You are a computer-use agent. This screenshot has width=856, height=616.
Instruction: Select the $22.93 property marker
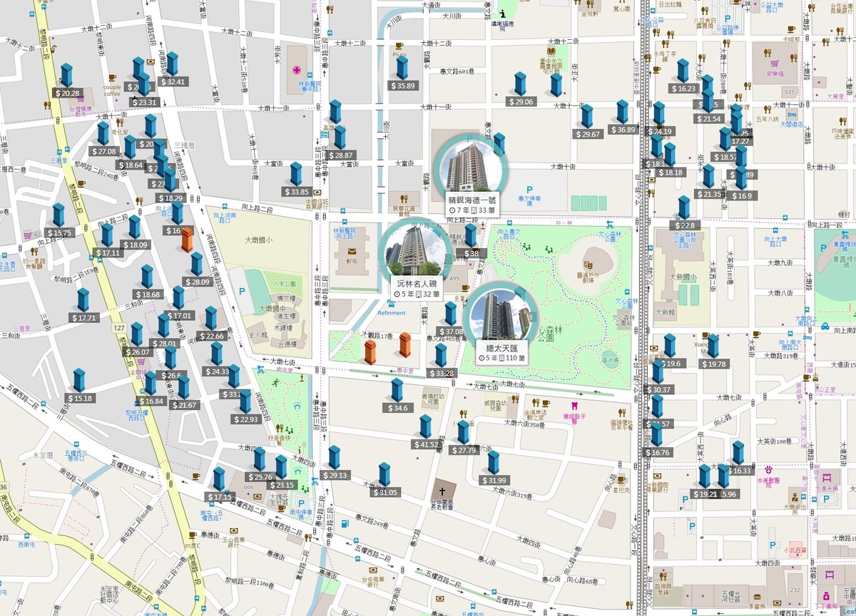(x=245, y=402)
